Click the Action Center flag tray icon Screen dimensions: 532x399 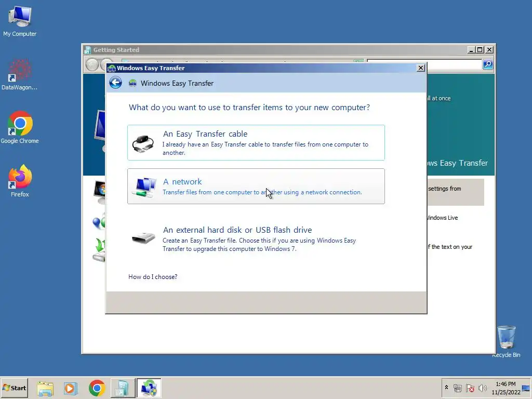tap(470, 388)
